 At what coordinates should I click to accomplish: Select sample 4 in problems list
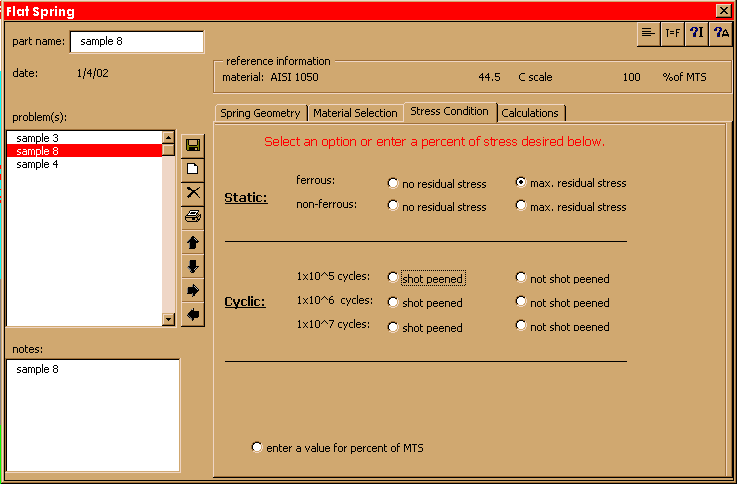click(38, 164)
